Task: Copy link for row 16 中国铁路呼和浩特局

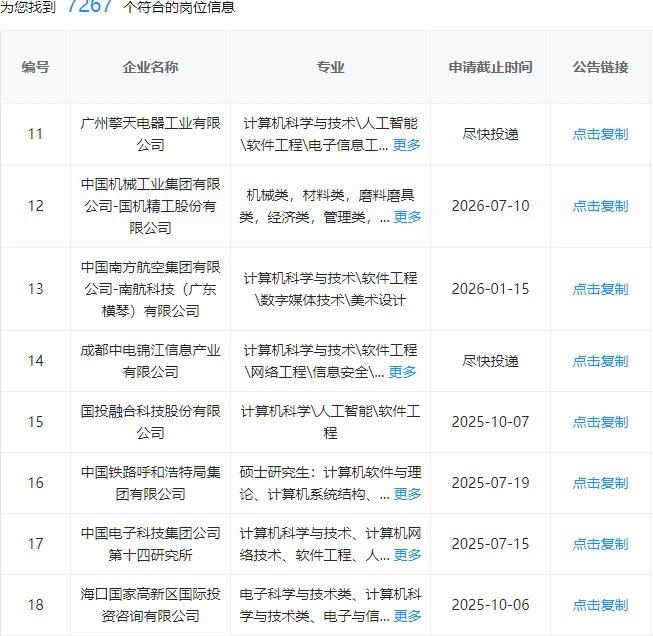Action: 600,483
